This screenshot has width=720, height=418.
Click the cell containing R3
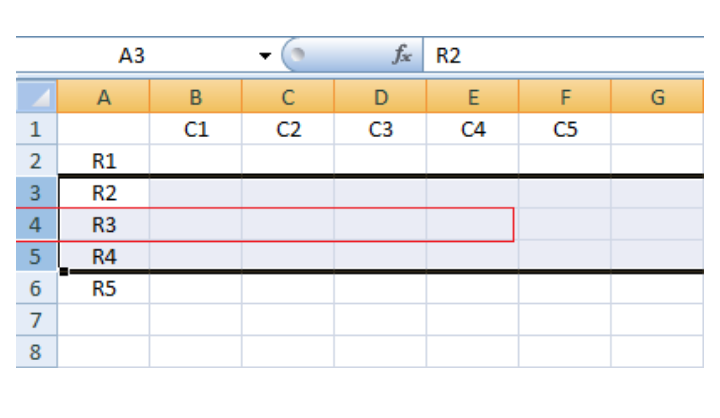click(104, 225)
